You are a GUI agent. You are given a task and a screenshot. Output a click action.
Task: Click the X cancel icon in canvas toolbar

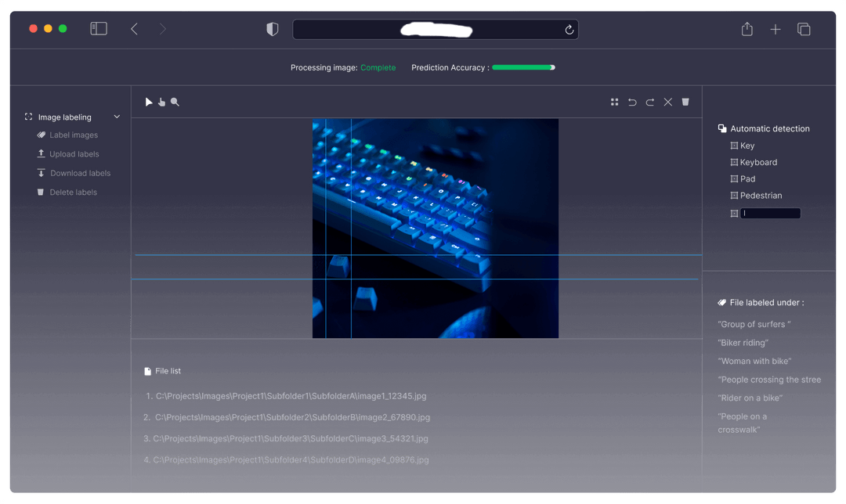(x=668, y=102)
